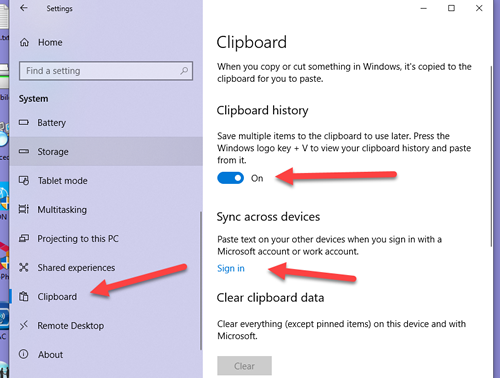This screenshot has height=378, width=500.
Task: Click the Clear button
Action: coord(244,366)
